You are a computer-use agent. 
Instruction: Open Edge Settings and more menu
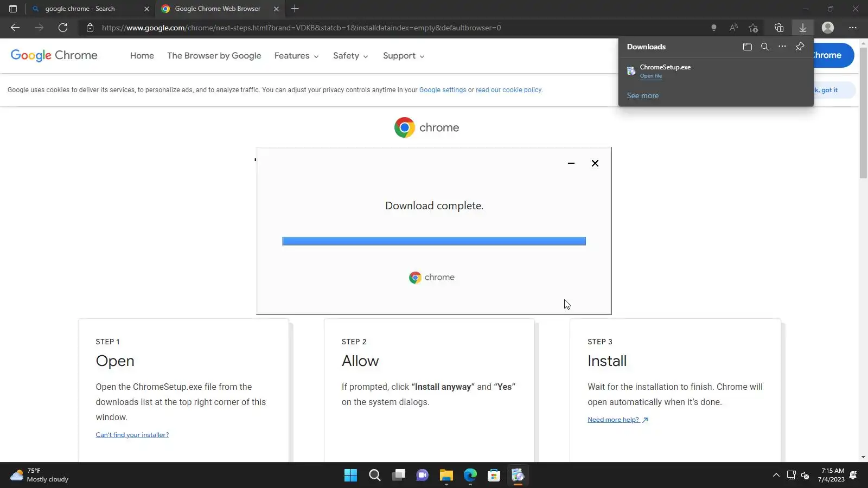(x=853, y=28)
